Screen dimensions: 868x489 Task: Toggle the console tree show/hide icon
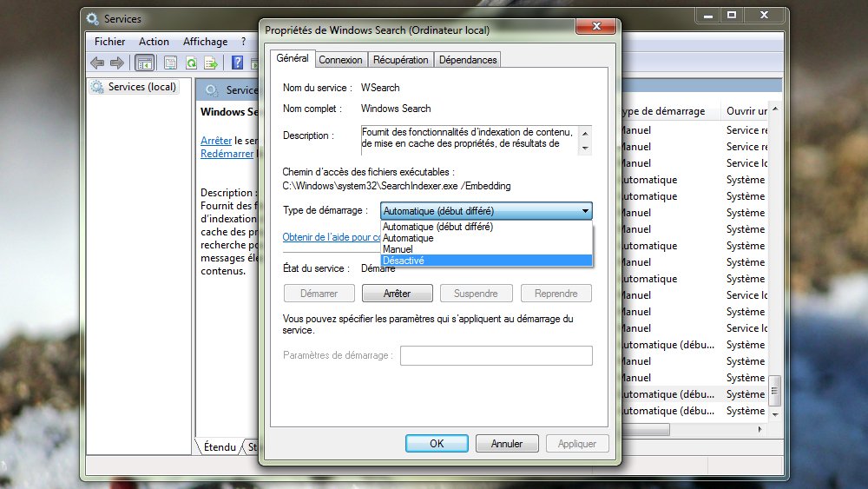coord(144,63)
